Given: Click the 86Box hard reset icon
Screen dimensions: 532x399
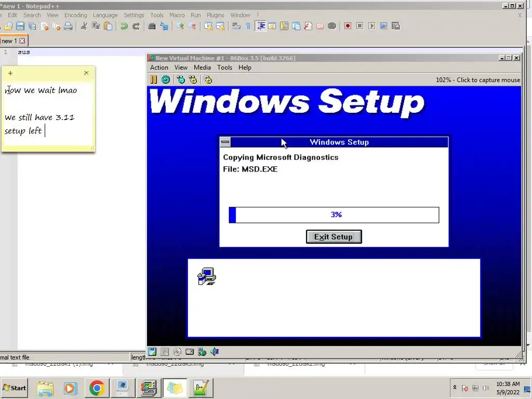Looking at the screenshot, I should [166, 79].
